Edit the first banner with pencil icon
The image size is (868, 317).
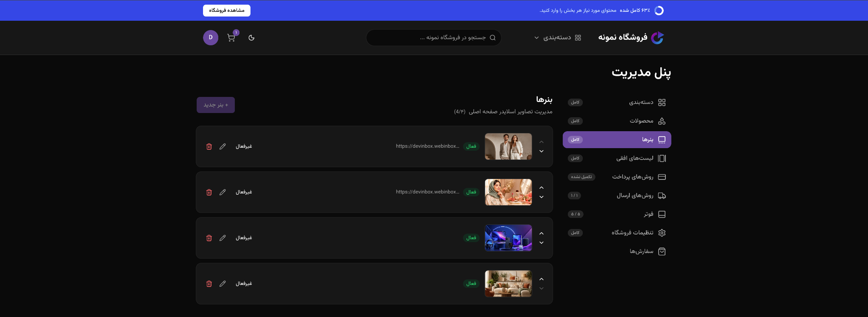(223, 146)
